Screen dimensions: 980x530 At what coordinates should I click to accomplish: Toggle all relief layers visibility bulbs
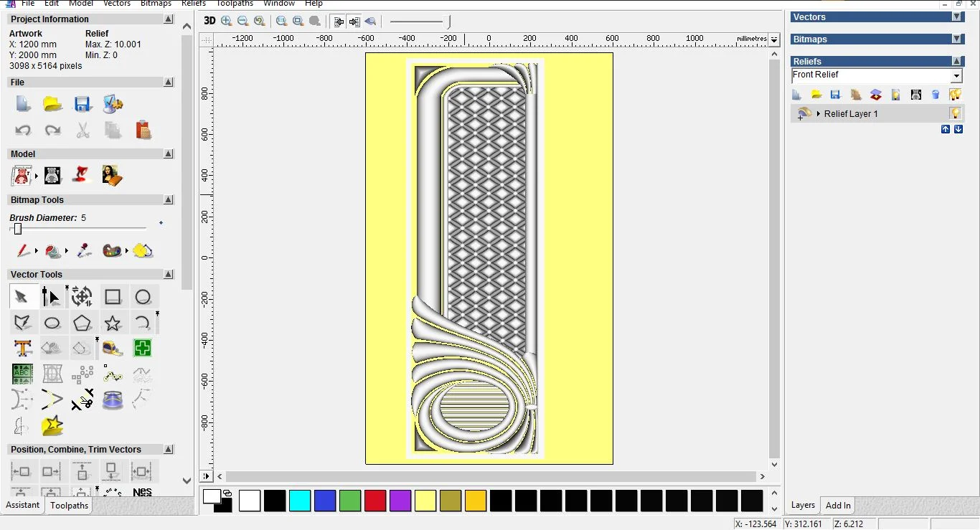pyautogui.click(x=955, y=95)
